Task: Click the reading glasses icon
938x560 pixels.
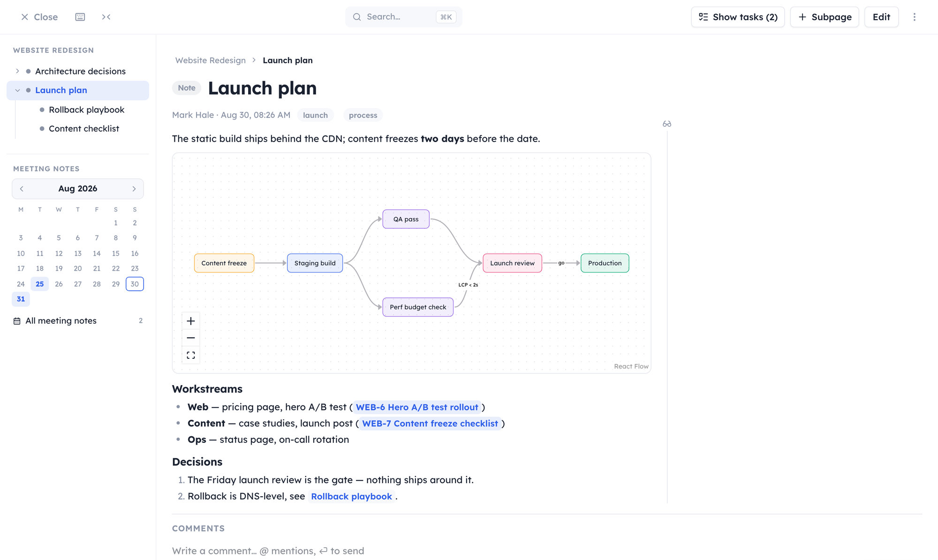Action: [x=667, y=124]
